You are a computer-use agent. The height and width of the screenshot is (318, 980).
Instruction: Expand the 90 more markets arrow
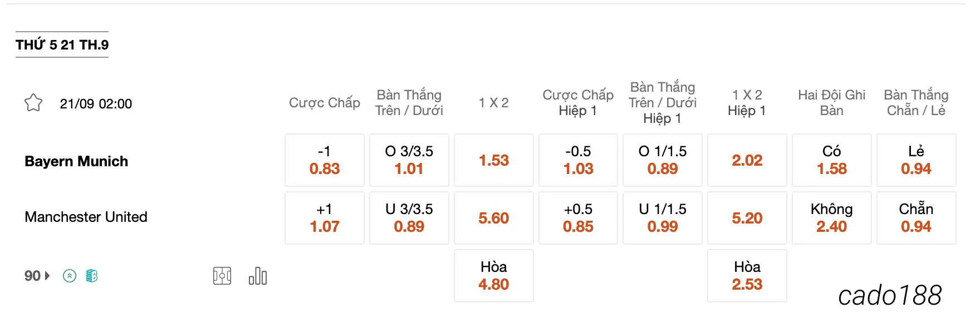[x=37, y=276]
